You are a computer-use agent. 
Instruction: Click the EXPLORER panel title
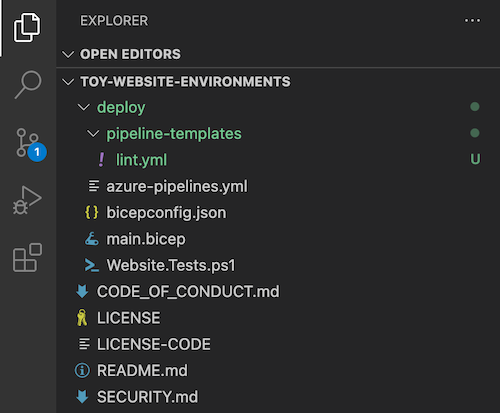coord(114,21)
